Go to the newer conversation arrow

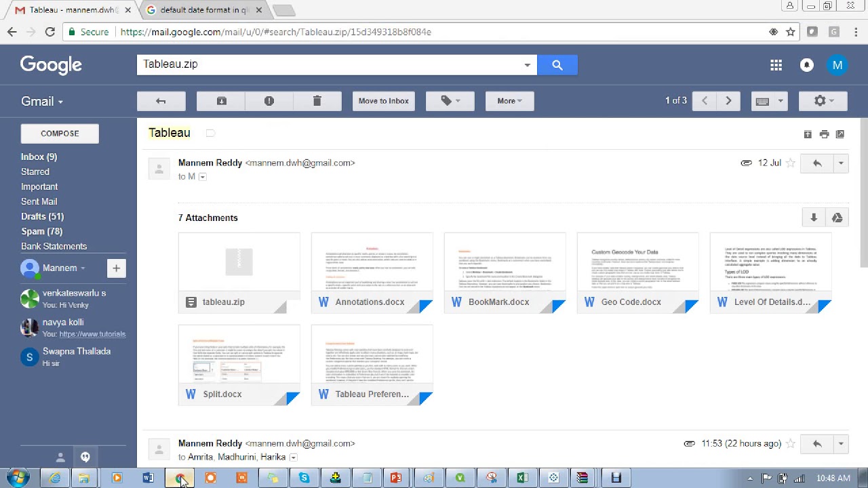coord(705,101)
